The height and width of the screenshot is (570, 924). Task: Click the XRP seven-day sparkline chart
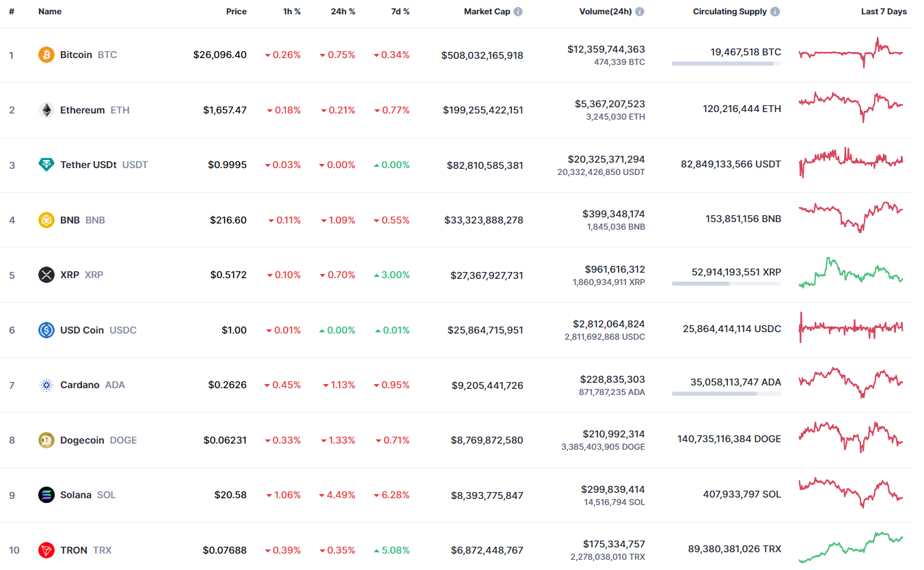pyautogui.click(x=851, y=274)
